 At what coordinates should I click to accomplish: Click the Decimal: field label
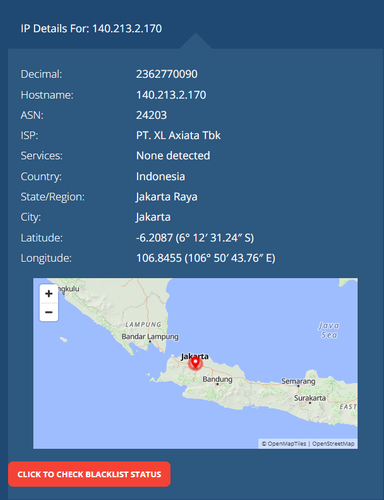[x=41, y=74]
